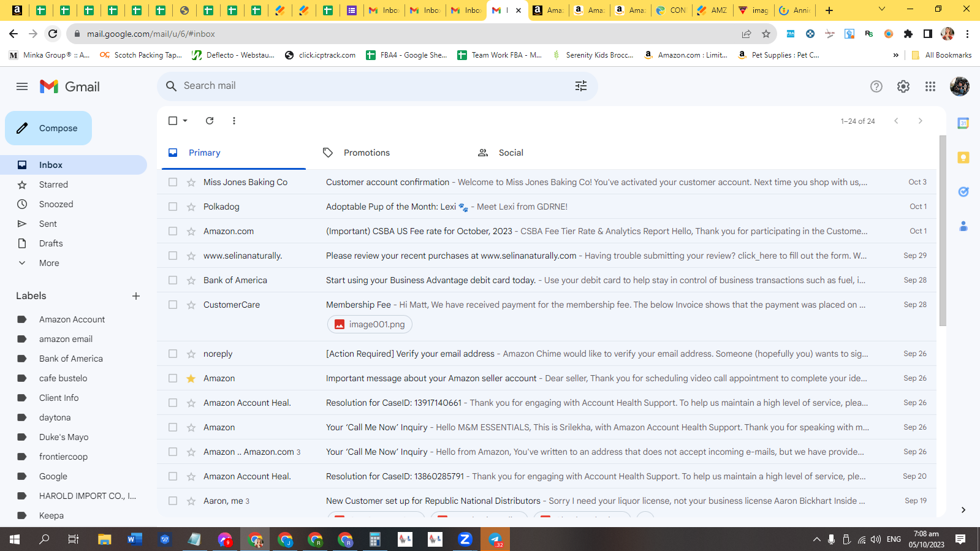
Task: Open the Google apps grid icon
Action: pos(930,86)
